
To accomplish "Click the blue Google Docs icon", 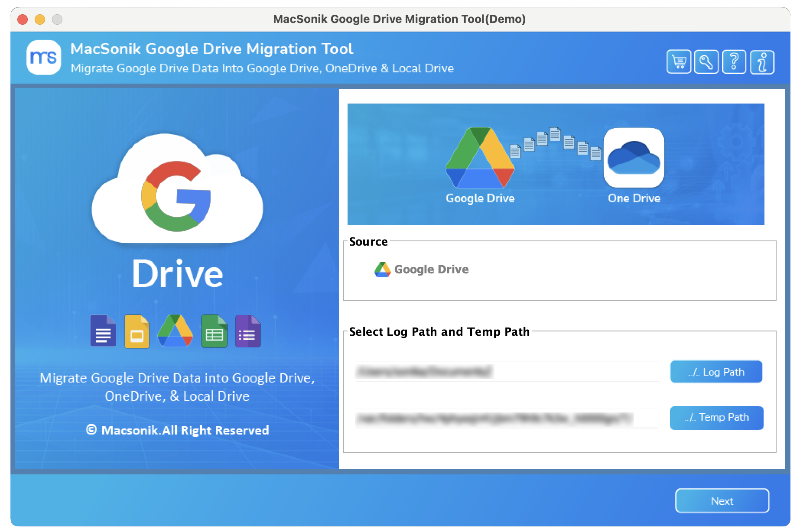I will point(103,331).
